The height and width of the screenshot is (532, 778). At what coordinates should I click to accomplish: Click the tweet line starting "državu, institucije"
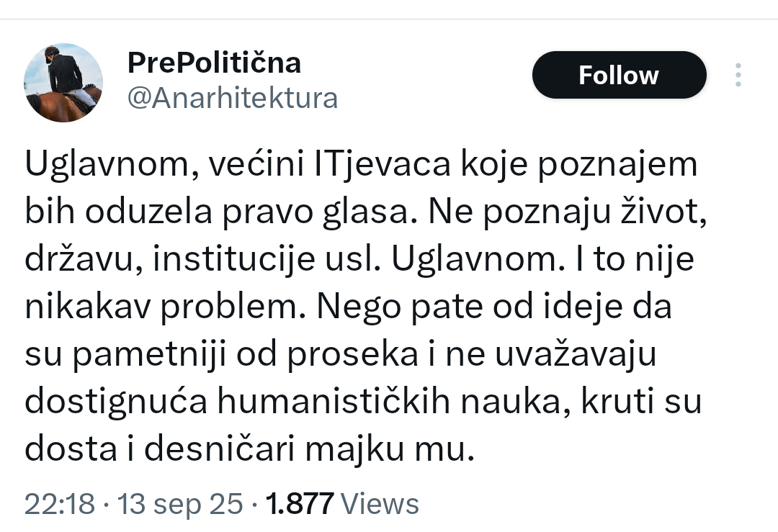[359, 261]
